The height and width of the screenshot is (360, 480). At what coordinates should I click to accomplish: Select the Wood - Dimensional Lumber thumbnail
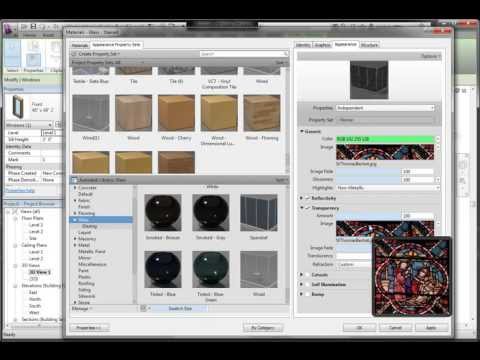(219, 113)
